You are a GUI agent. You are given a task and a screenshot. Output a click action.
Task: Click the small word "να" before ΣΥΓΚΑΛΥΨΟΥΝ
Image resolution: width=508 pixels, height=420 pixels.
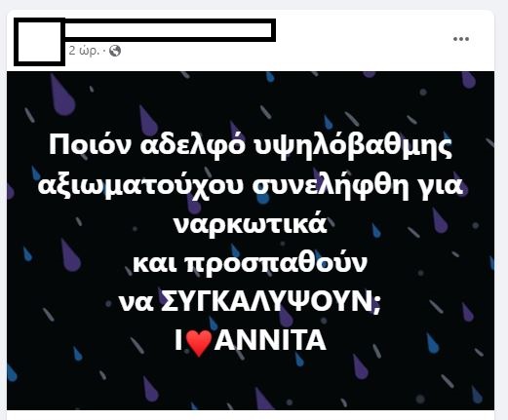click(136, 304)
